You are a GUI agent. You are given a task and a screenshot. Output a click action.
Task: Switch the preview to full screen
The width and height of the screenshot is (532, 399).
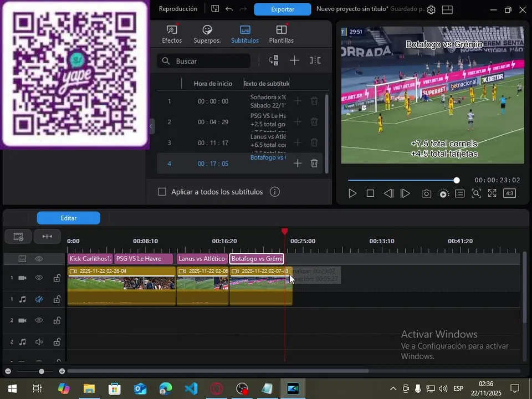[x=492, y=193]
